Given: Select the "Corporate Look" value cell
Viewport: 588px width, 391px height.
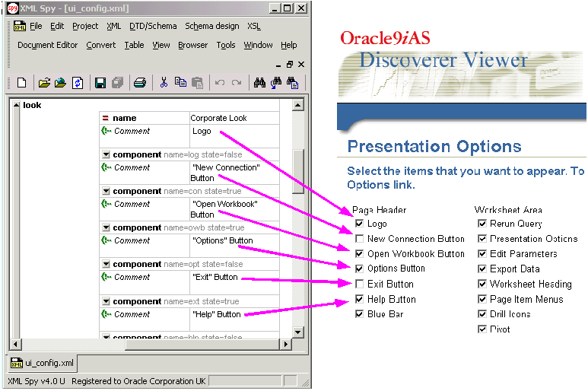Looking at the screenshot, I should pos(234,118).
